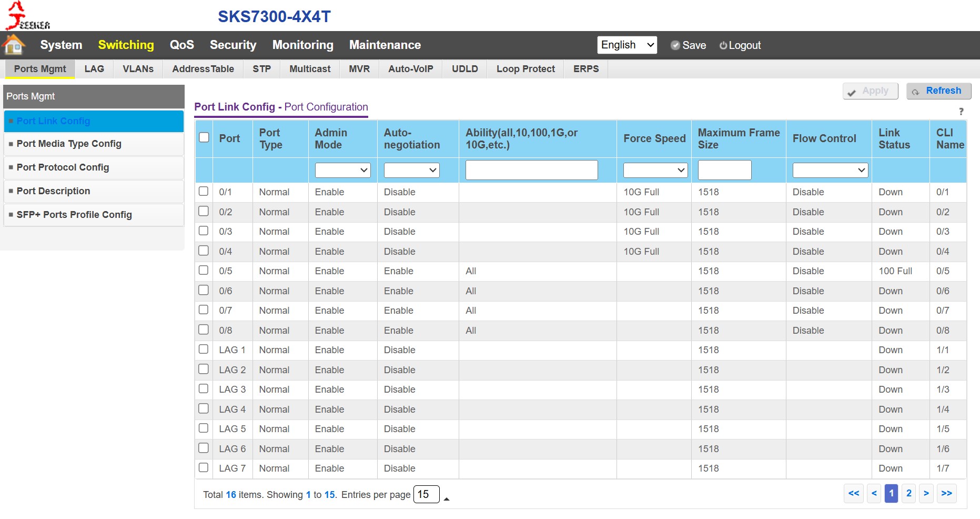The width and height of the screenshot is (980, 519).
Task: Open Port Media Type Config
Action: [x=94, y=144]
